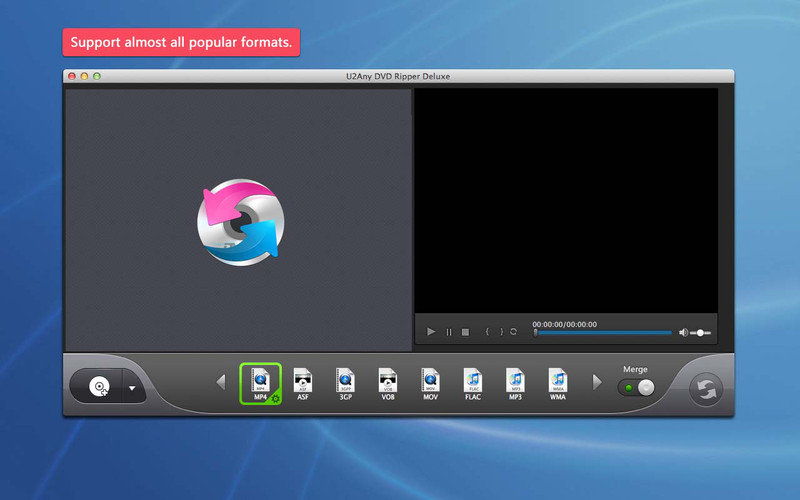Pick the 3GP output format

coord(345,384)
